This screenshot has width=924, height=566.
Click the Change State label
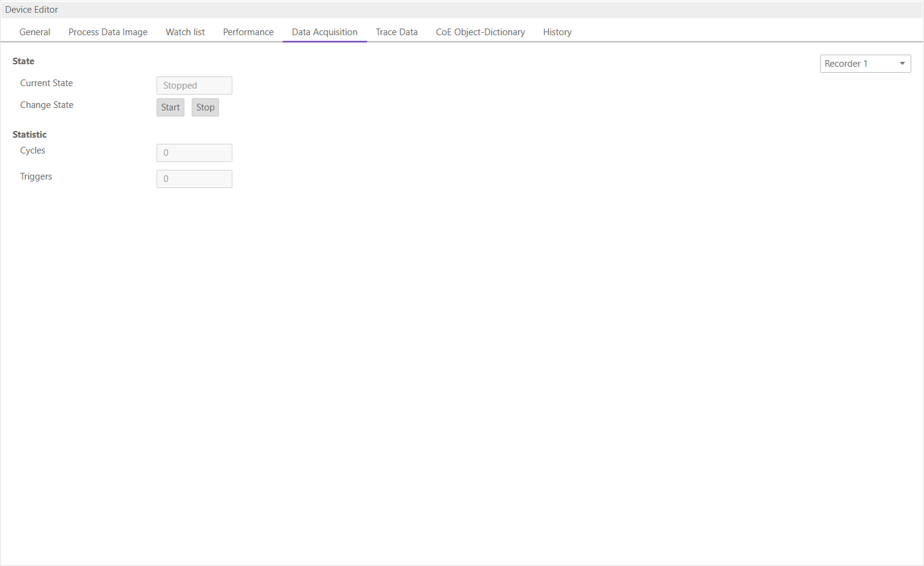(47, 104)
